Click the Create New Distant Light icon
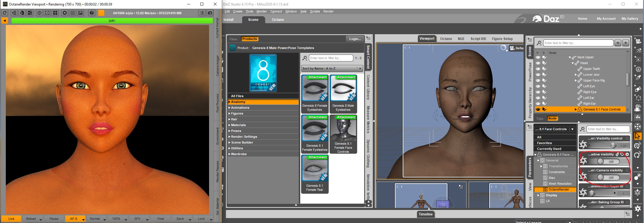 (x=638, y=50)
